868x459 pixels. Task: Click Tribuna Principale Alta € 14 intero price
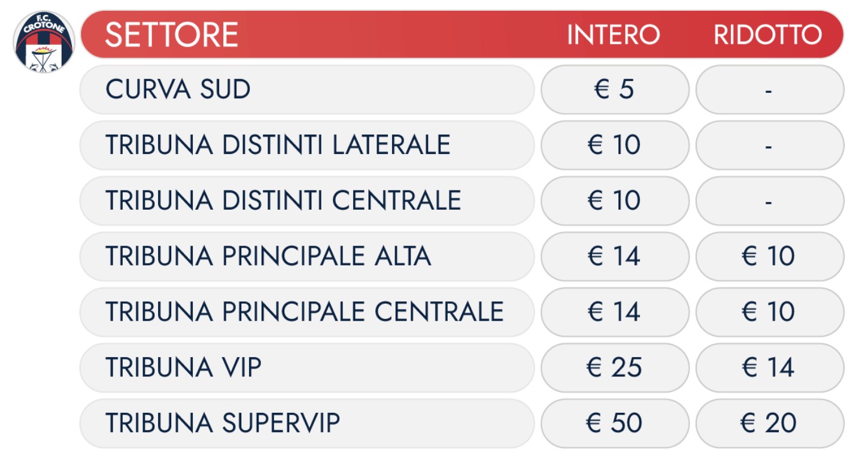(615, 256)
